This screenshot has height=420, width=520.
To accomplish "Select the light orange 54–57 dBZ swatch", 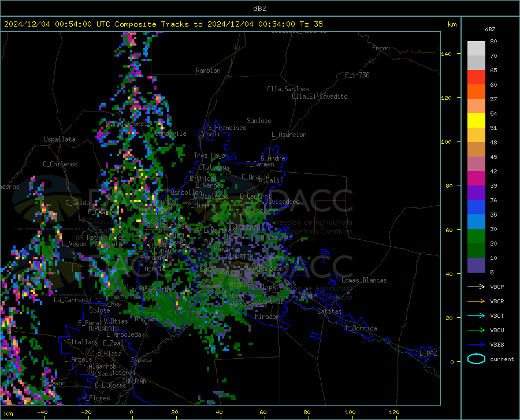I will [476, 106].
